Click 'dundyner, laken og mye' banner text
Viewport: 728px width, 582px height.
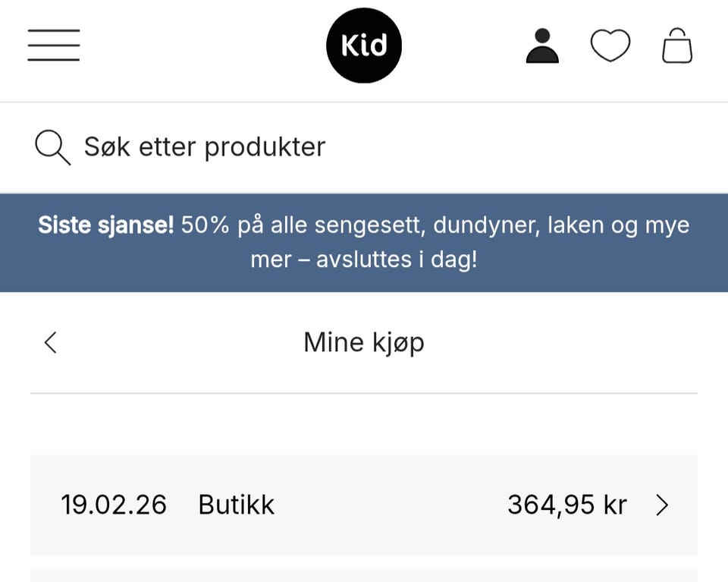tap(561, 225)
